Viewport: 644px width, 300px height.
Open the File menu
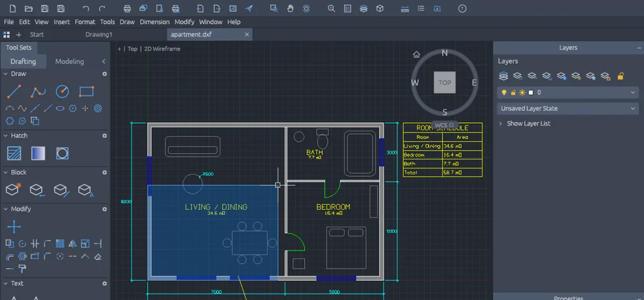[x=9, y=22]
